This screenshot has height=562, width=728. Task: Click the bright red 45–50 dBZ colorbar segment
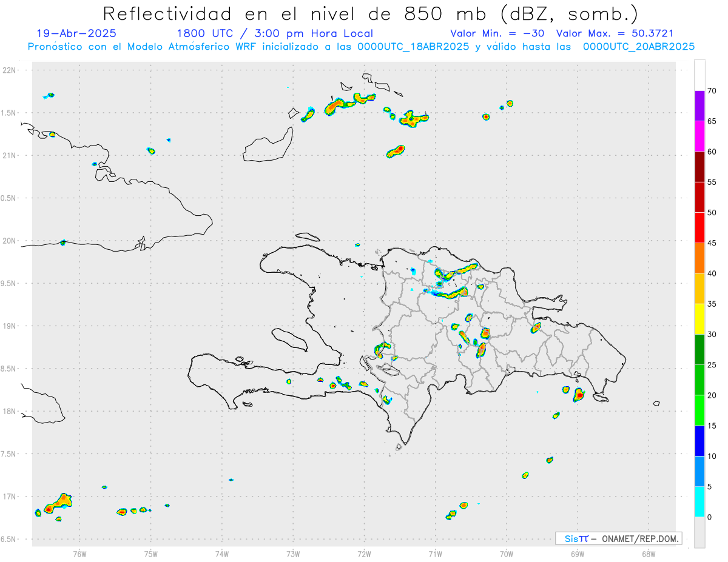699,228
